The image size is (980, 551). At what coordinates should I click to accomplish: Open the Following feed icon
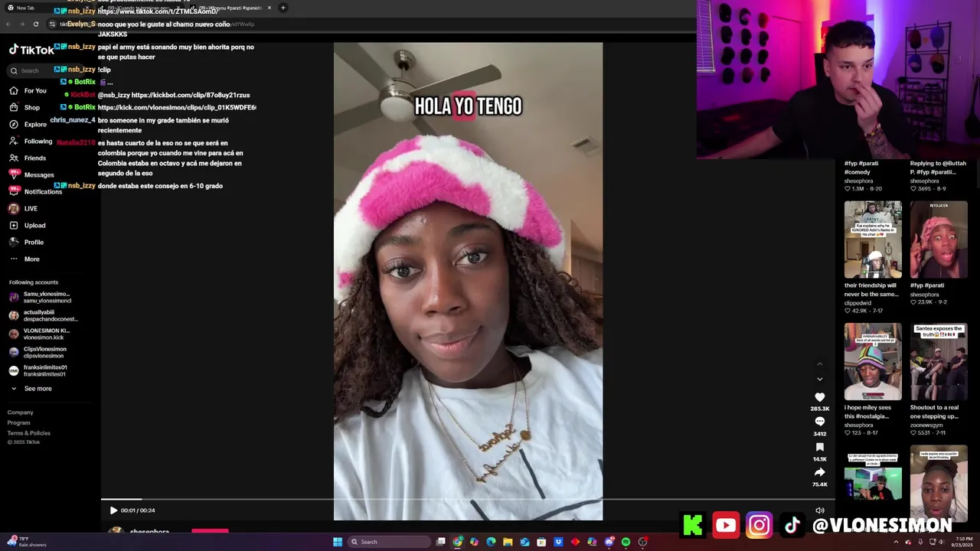tap(13, 141)
